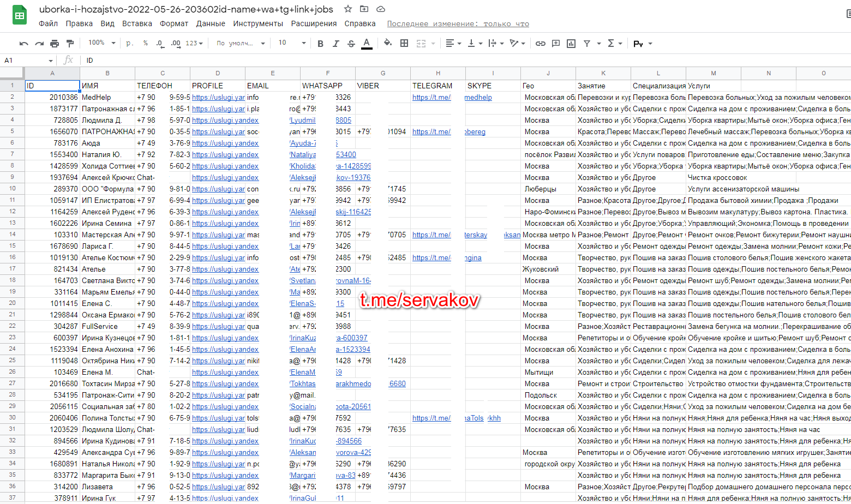The width and height of the screenshot is (851, 504).
Task: Open the Инструменты menu
Action: (x=258, y=23)
